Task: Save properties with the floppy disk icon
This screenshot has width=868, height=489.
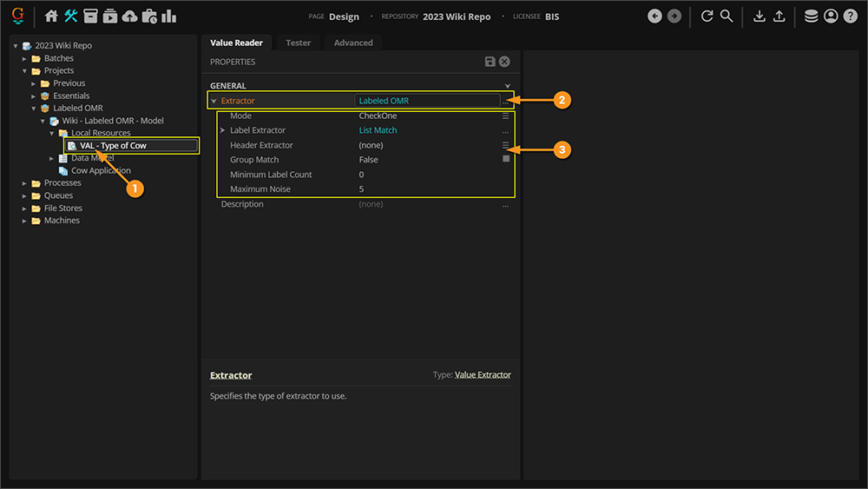Action: tap(490, 62)
